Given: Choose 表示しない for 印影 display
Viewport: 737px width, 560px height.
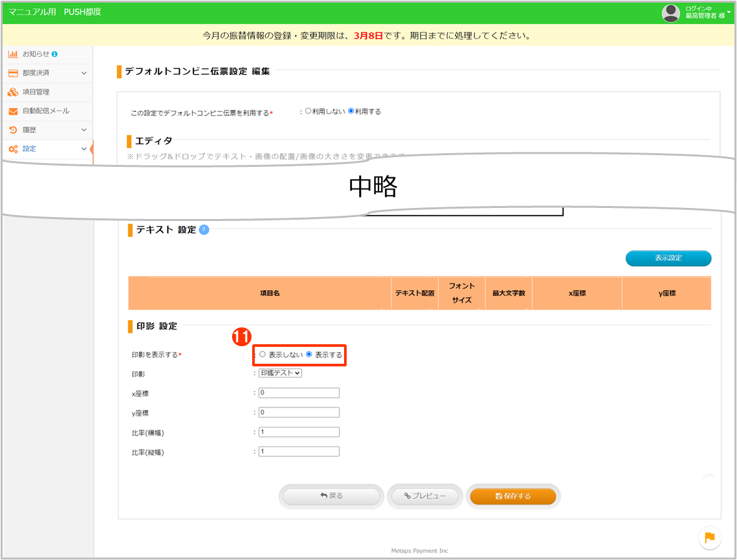Looking at the screenshot, I should pyautogui.click(x=263, y=355).
